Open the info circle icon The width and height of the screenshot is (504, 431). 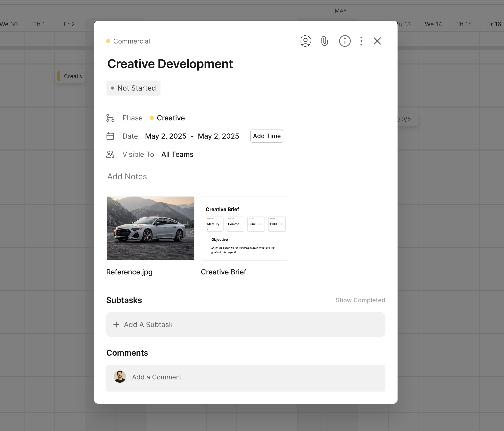tap(345, 41)
